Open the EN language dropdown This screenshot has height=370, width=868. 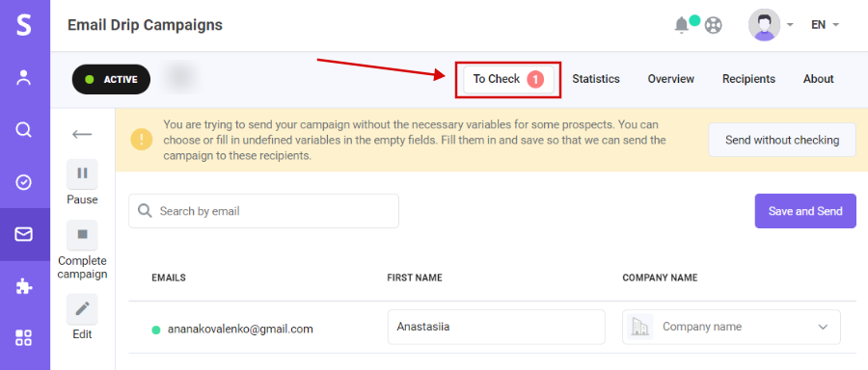(x=825, y=25)
